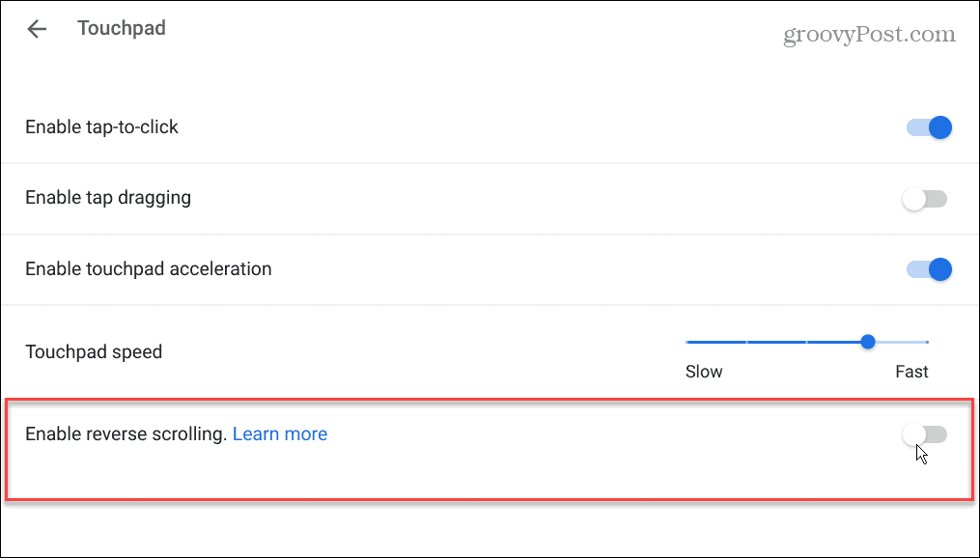980x558 pixels.
Task: Click the Touchpad page heading
Action: pos(122,28)
